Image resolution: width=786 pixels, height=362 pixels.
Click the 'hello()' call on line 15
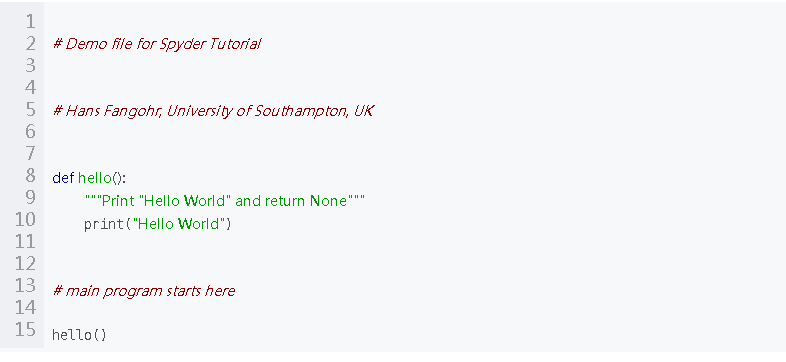tap(79, 334)
